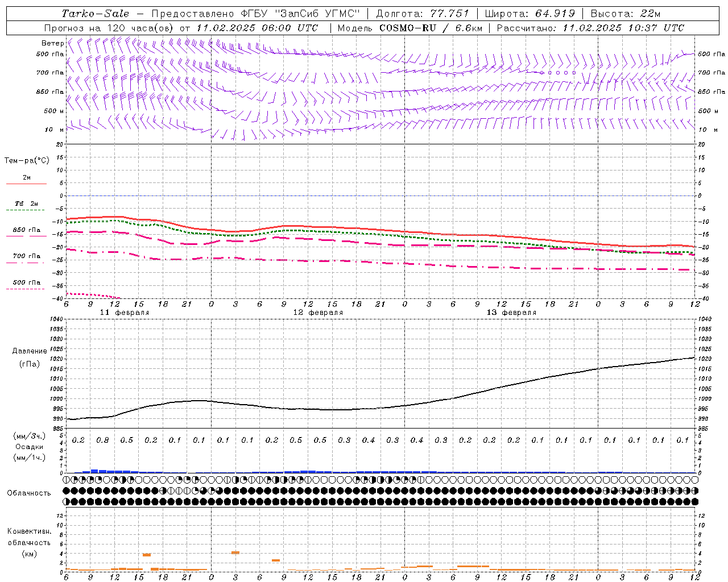Click the 12 февраля date label
The image size is (728, 582).
(318, 313)
